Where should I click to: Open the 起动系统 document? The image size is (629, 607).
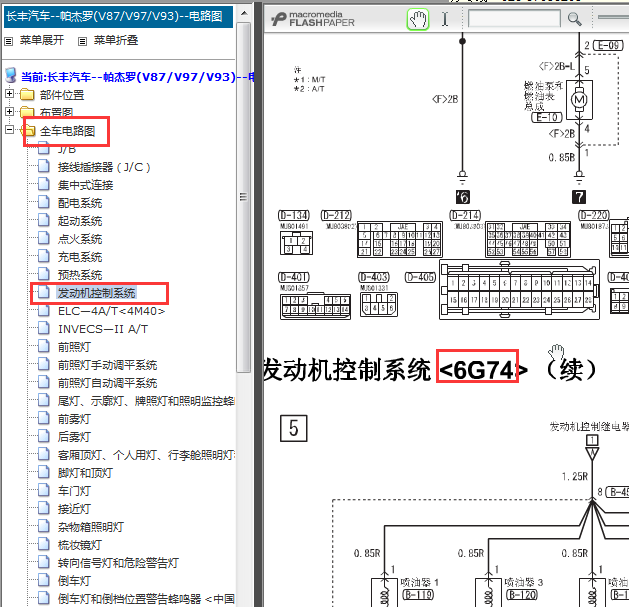pos(80,221)
